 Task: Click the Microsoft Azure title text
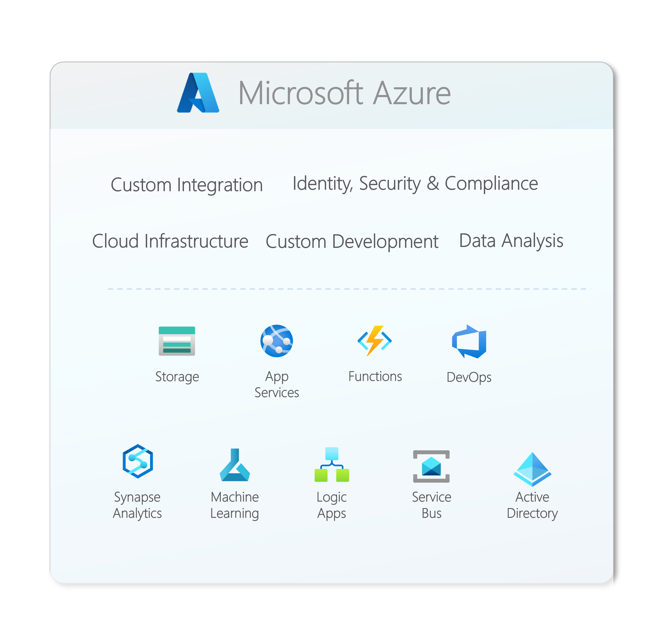click(x=344, y=93)
